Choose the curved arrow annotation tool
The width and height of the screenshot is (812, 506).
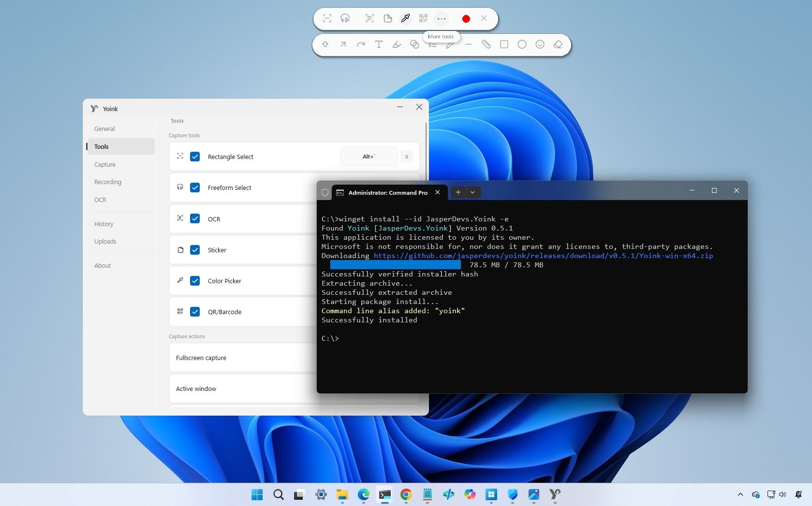click(x=361, y=44)
